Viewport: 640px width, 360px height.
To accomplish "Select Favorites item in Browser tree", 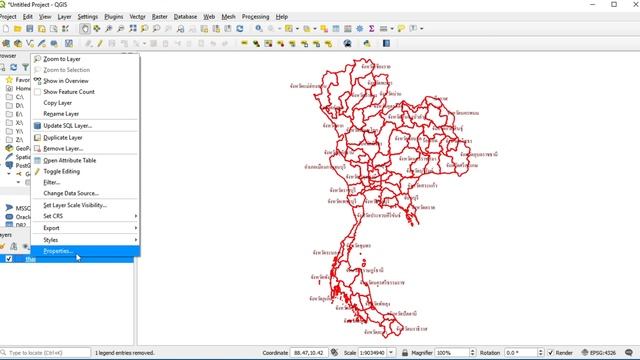I will click(18, 80).
